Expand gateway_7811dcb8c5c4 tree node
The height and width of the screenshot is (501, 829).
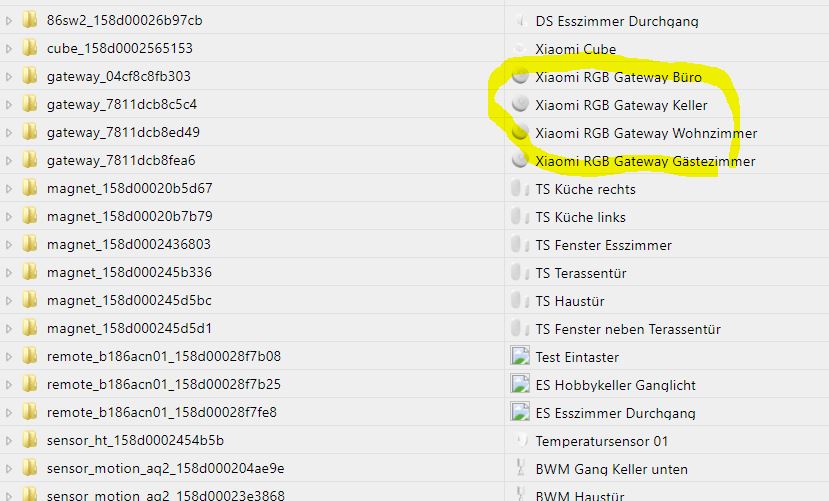pyautogui.click(x=8, y=105)
